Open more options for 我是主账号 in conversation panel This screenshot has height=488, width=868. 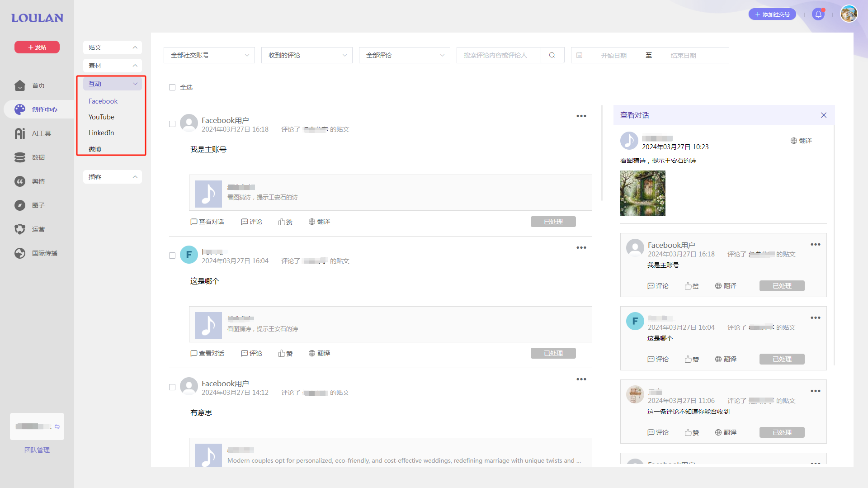tap(816, 245)
